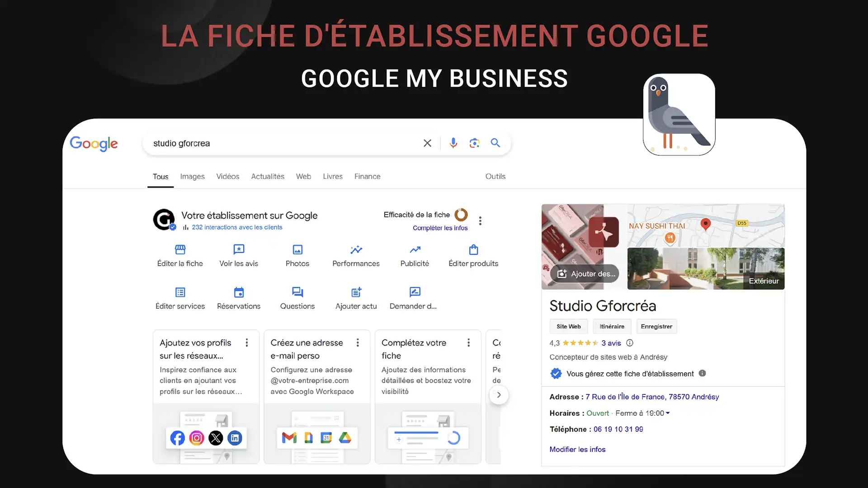This screenshot has width=868, height=488.
Task: Open menu on Créez une adresse e-mail card
Action: (x=358, y=343)
